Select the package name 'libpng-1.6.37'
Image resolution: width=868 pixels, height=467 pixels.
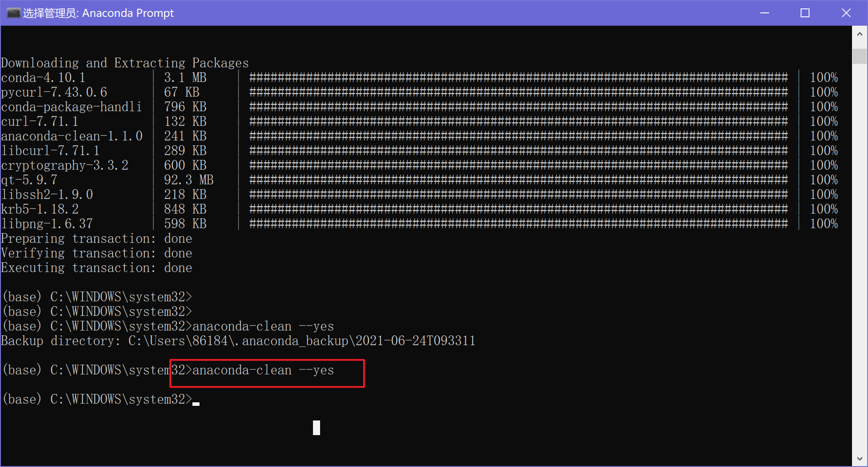(x=47, y=224)
